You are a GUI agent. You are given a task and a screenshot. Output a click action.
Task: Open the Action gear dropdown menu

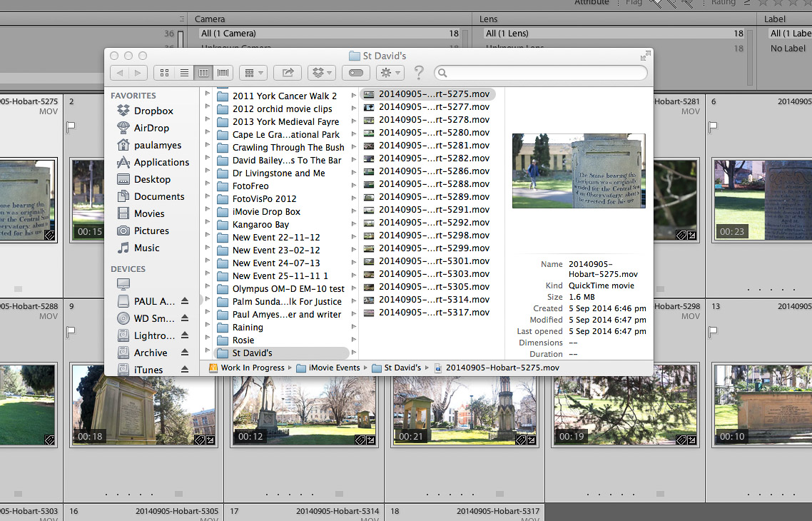(390, 73)
